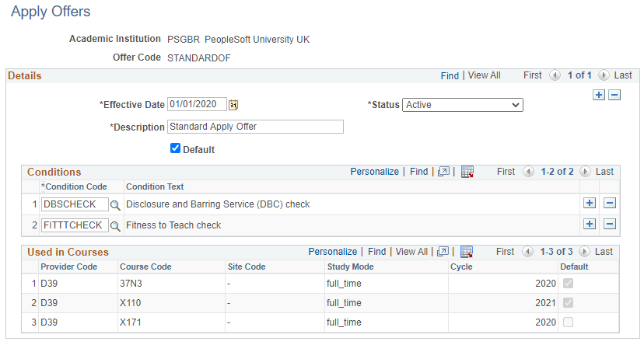Click lookup icon for DBSCHECK condition code

[x=115, y=204]
